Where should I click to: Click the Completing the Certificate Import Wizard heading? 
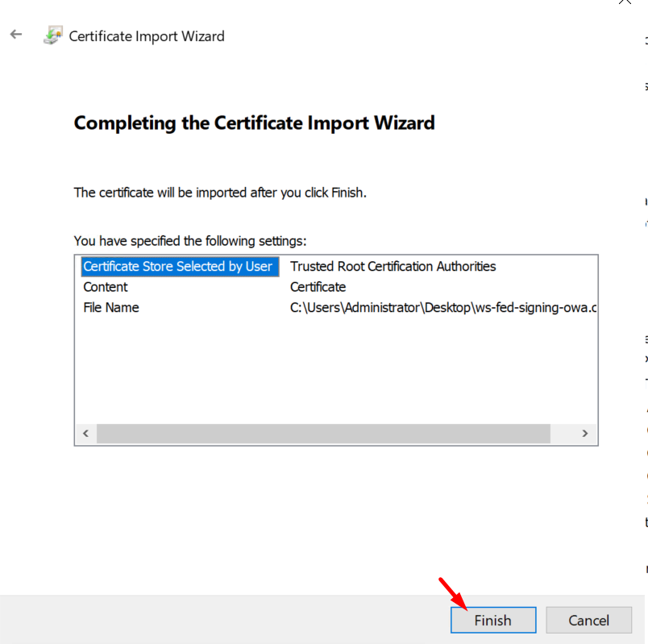254,123
